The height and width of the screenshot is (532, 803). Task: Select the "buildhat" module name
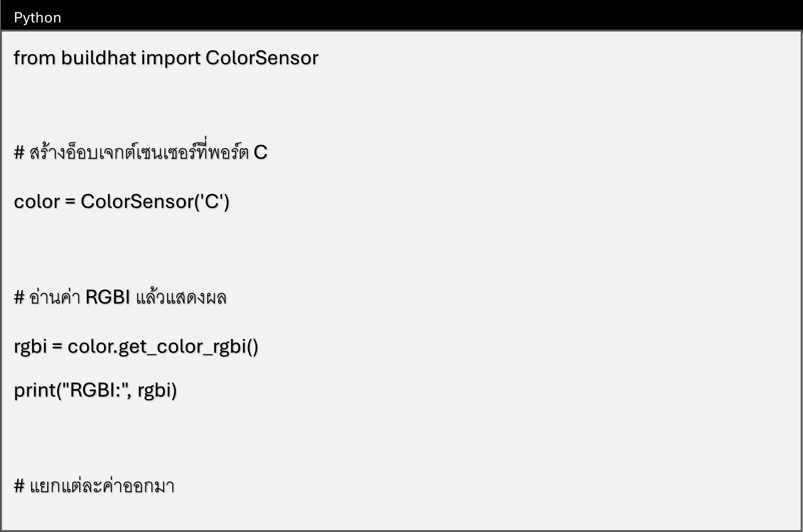[98, 58]
